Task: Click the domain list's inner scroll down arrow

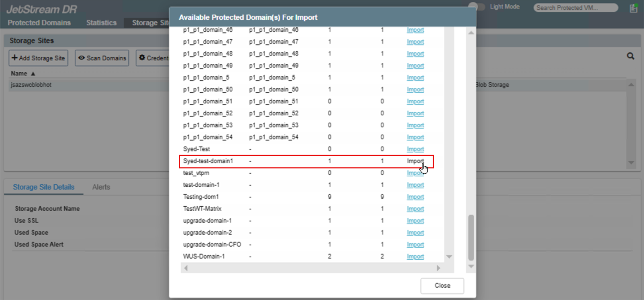Action: tap(449, 257)
